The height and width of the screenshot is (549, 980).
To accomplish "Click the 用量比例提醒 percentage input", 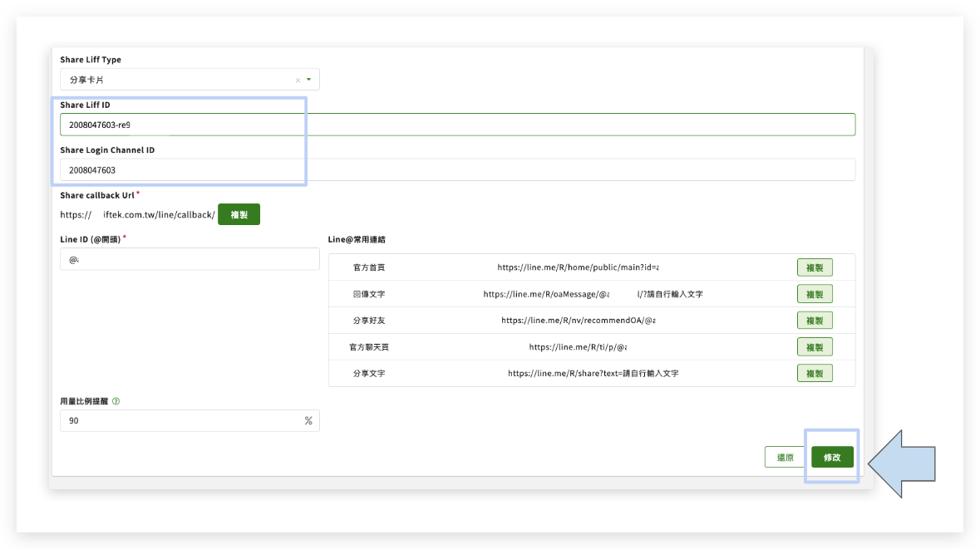I will (x=183, y=421).
